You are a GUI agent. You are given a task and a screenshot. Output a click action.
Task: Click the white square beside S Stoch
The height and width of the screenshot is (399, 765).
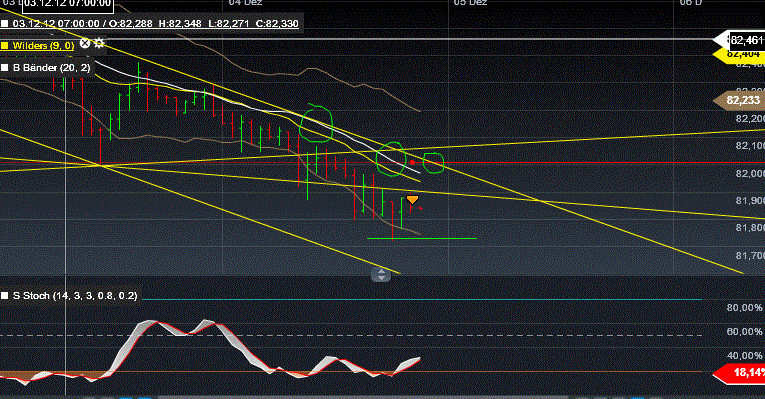[5, 296]
